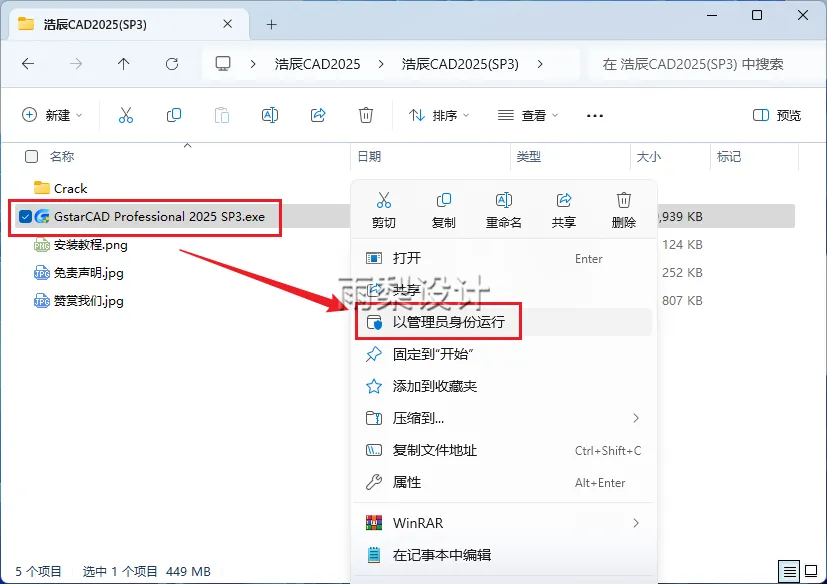This screenshot has height=584, width=827.
Task: Toggle the 预览 preview pane
Action: click(x=777, y=115)
